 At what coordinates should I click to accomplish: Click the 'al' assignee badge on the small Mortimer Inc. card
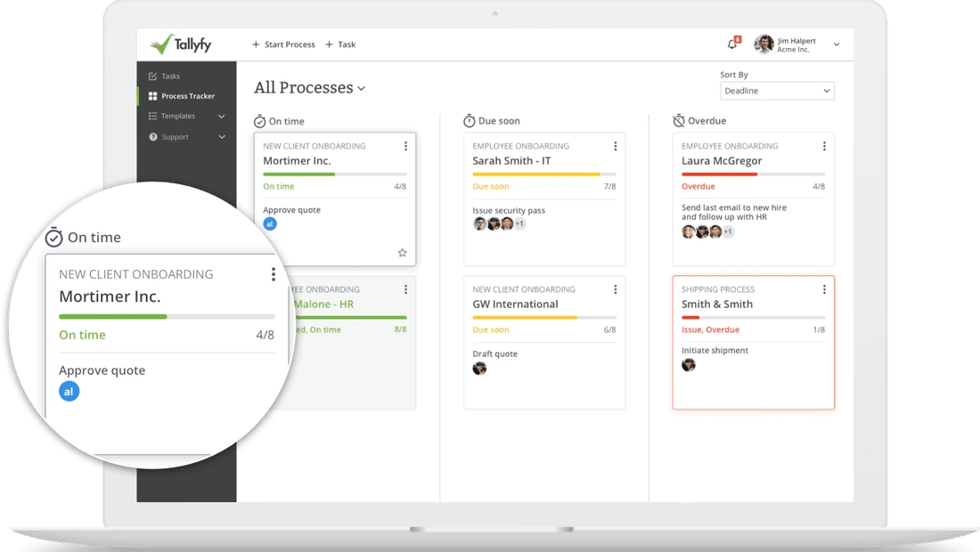pyautogui.click(x=269, y=223)
